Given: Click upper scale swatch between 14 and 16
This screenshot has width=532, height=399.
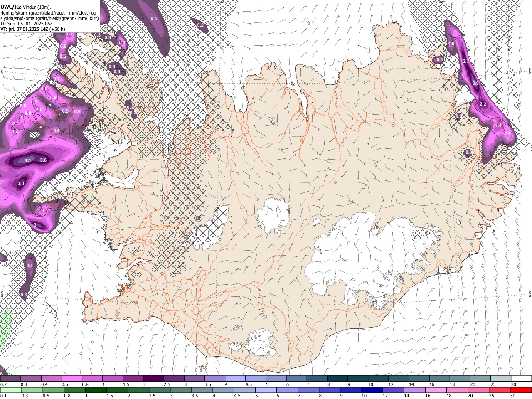Looking at the screenshot, I should (419, 379).
